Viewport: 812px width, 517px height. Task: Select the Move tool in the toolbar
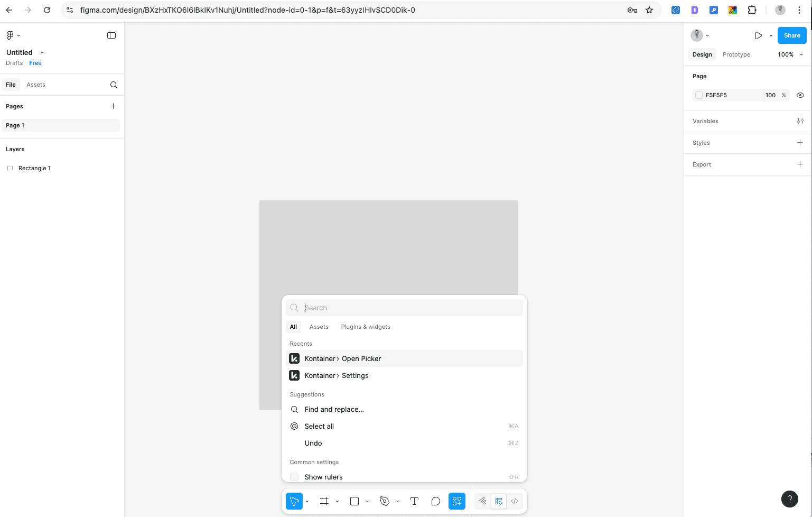tap(294, 501)
